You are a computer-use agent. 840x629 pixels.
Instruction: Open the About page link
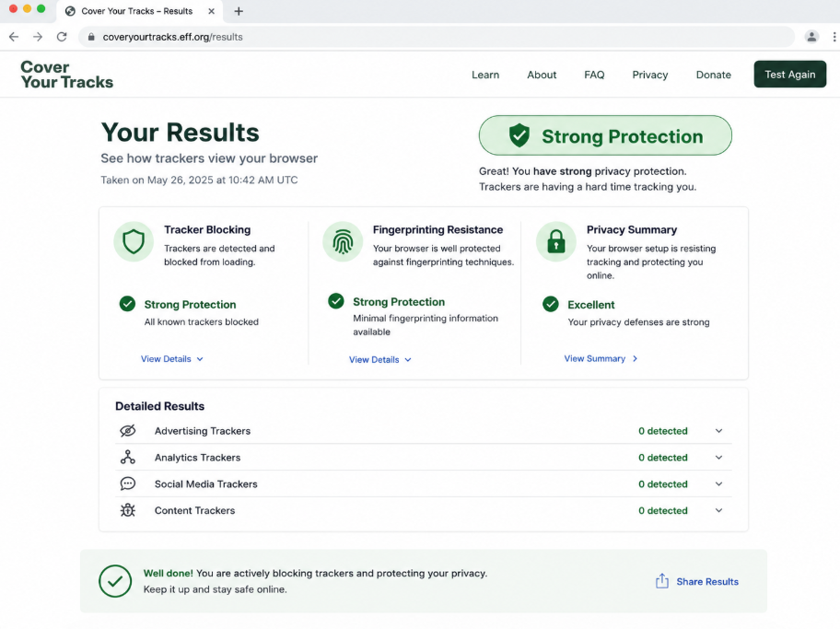point(542,75)
